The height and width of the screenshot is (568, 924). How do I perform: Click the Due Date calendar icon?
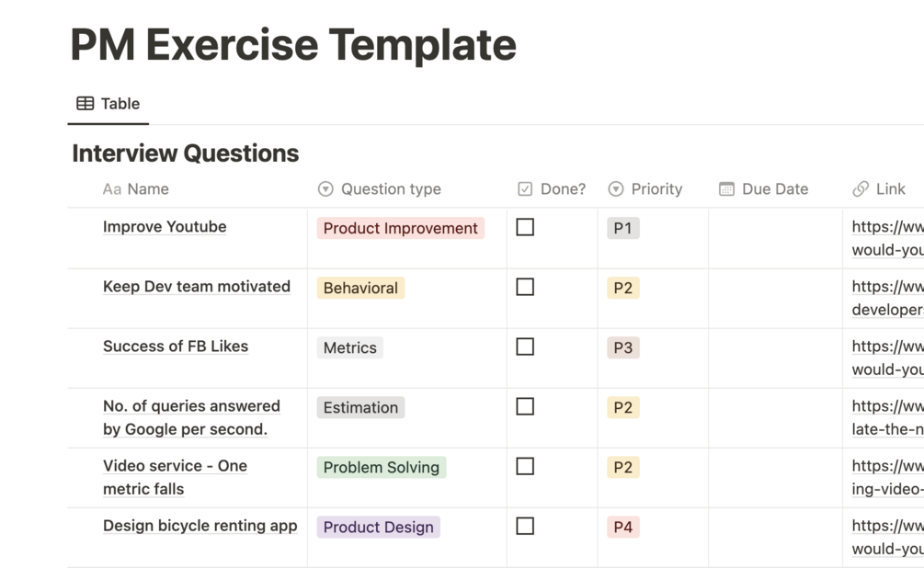click(726, 189)
